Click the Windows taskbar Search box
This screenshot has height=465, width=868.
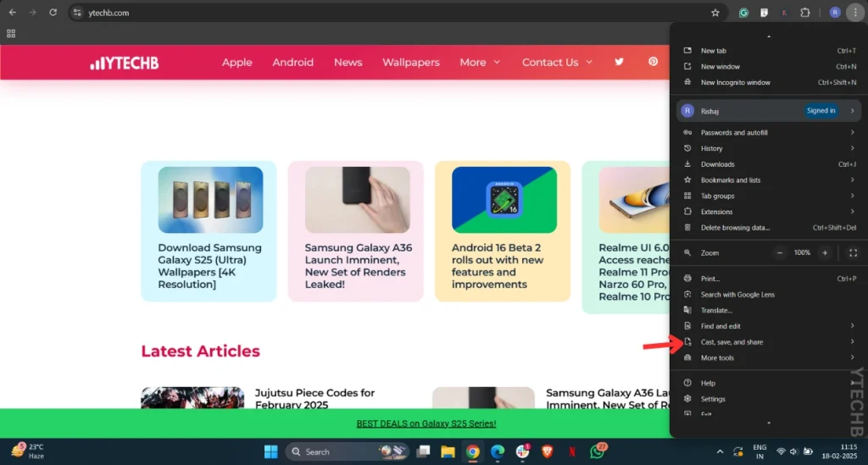click(347, 451)
